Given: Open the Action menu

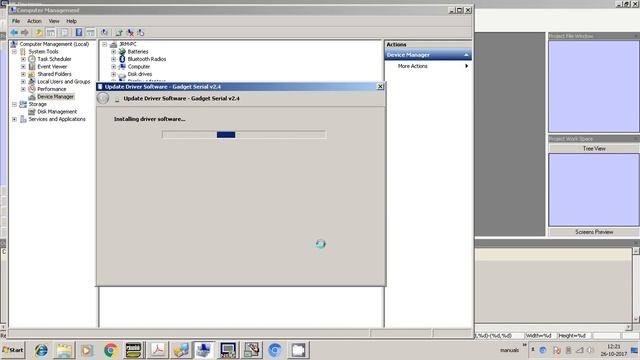Looking at the screenshot, I should [x=34, y=21].
